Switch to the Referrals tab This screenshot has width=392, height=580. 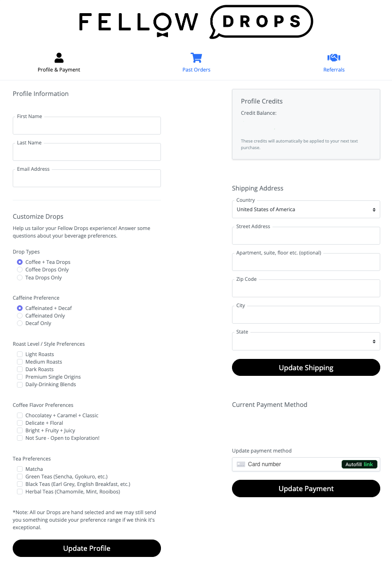(x=334, y=70)
